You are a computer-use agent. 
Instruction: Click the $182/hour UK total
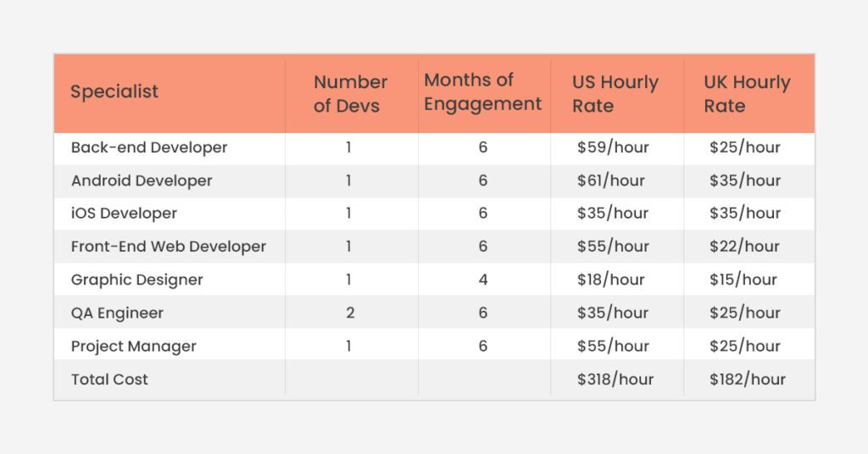click(x=748, y=379)
